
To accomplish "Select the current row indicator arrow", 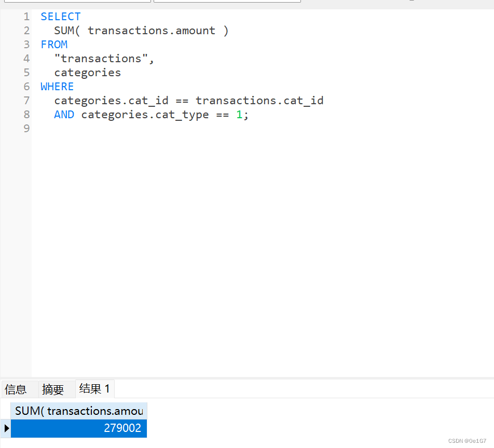I will tap(6, 428).
